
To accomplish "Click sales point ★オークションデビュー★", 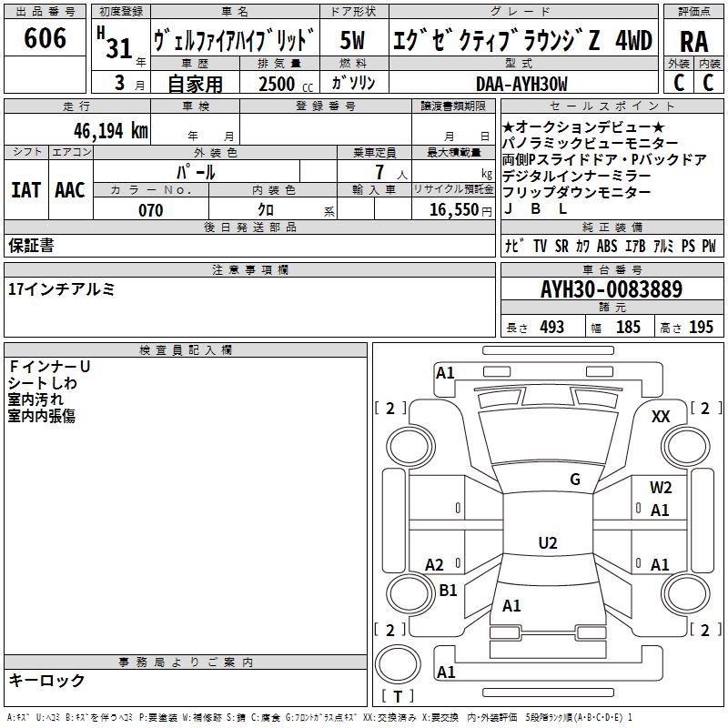I will tap(583, 126).
